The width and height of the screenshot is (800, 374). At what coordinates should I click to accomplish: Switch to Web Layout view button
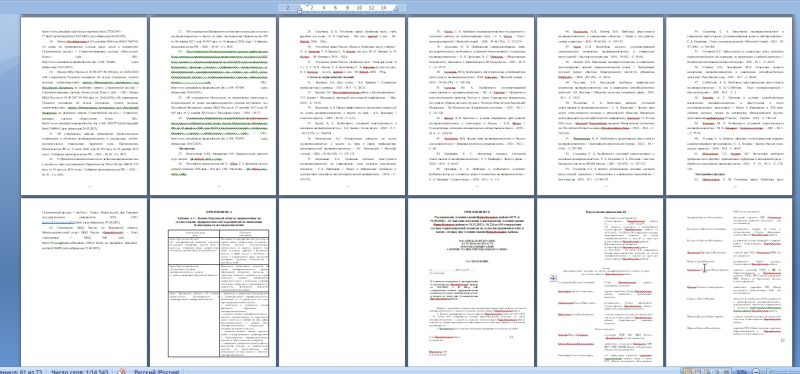tap(707, 371)
